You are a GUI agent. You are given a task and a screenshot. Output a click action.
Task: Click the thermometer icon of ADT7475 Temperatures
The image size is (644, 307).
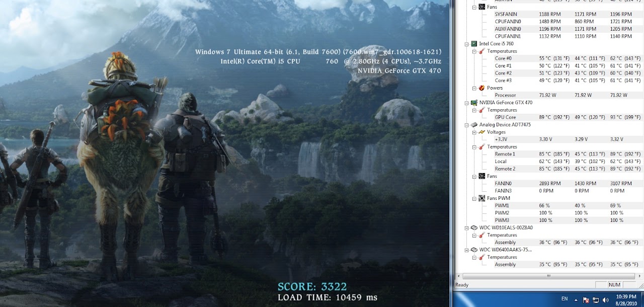click(482, 147)
